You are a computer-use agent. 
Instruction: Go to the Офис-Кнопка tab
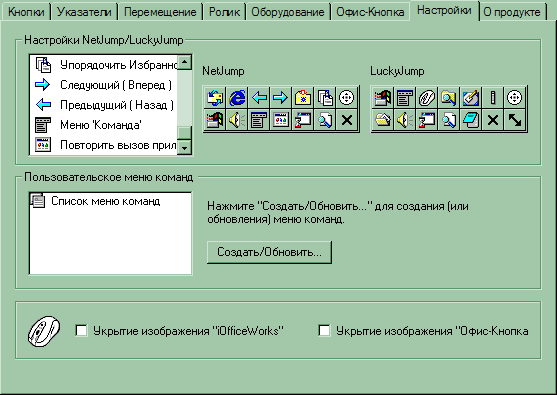click(x=370, y=12)
